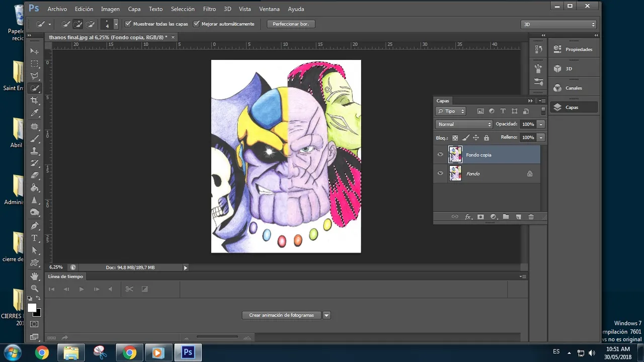Select the Polygonal Lasso tool
The height and width of the screenshot is (362, 644).
coord(34,76)
